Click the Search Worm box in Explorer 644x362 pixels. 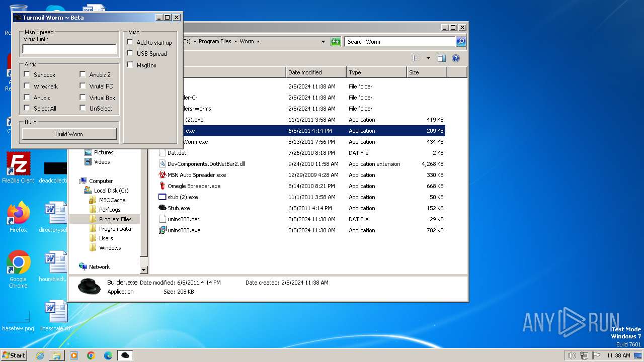click(x=400, y=42)
